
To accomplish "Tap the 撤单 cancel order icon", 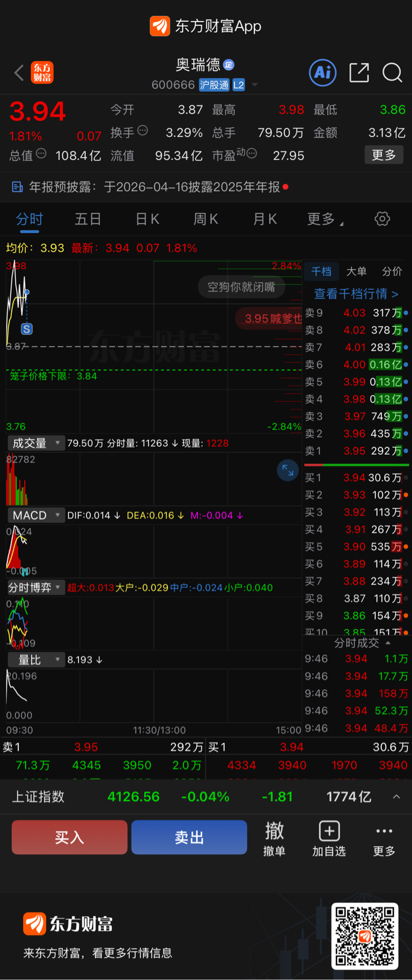I will pyautogui.click(x=274, y=838).
